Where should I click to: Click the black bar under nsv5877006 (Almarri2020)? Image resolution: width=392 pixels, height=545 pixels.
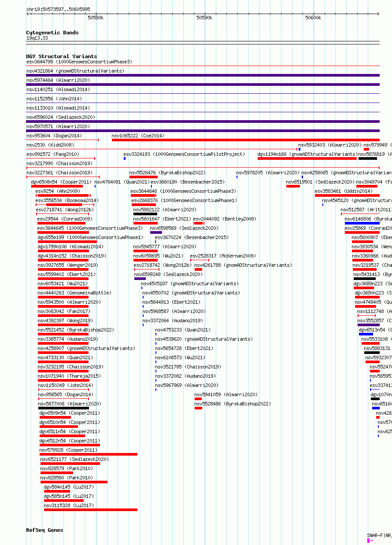[x=63, y=408]
